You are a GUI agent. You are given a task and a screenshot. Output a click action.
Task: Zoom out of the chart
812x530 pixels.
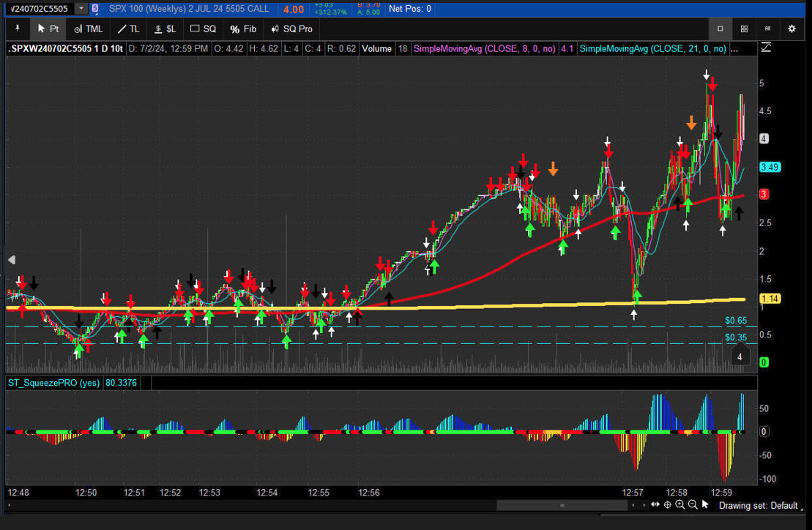click(693, 504)
